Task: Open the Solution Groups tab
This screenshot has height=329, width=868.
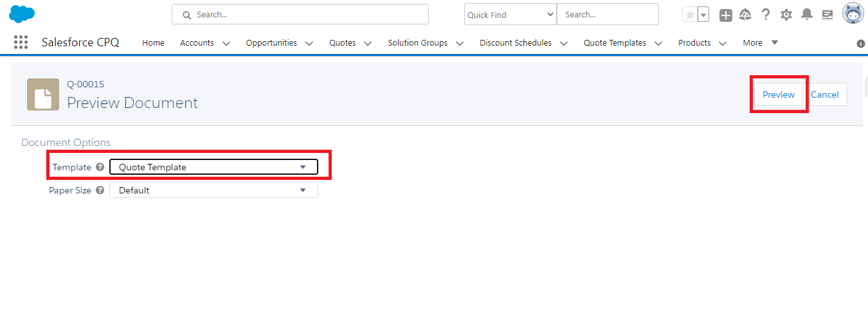Action: (418, 43)
